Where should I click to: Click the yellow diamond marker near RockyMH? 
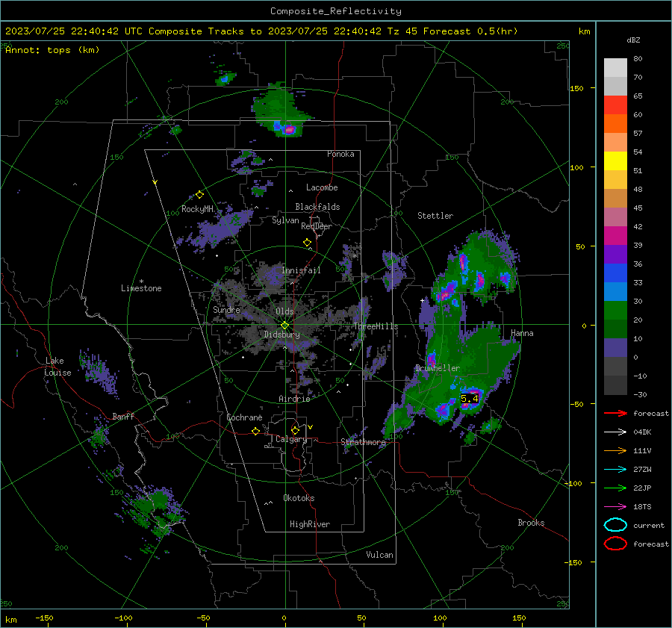(199, 195)
